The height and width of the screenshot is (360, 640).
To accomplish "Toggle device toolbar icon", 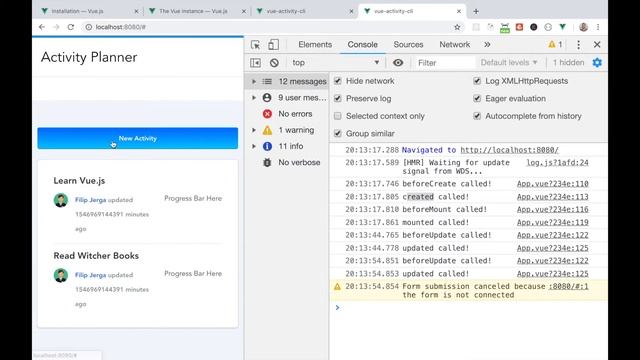I will (x=273, y=44).
